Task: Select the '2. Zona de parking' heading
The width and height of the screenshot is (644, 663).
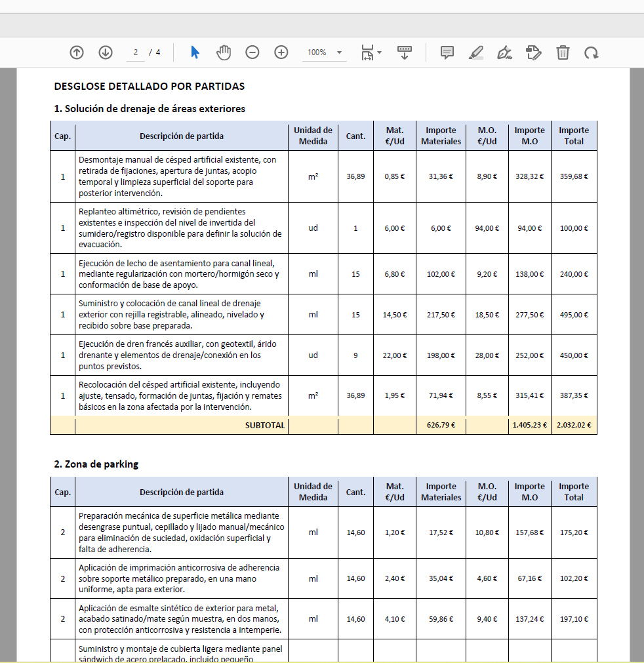Action: (x=96, y=464)
